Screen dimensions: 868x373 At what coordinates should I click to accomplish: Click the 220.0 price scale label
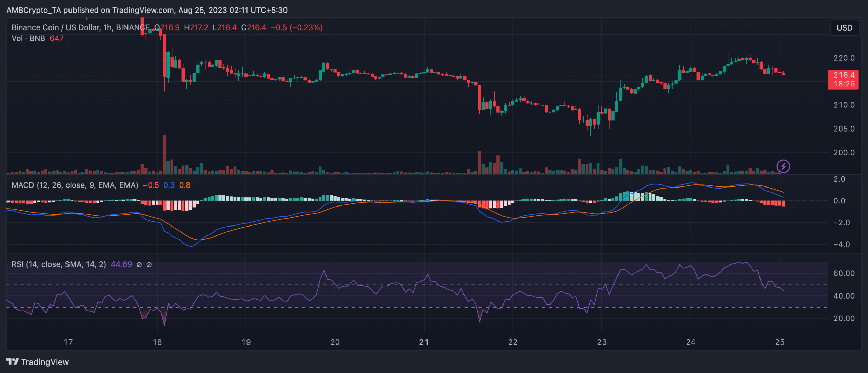844,58
